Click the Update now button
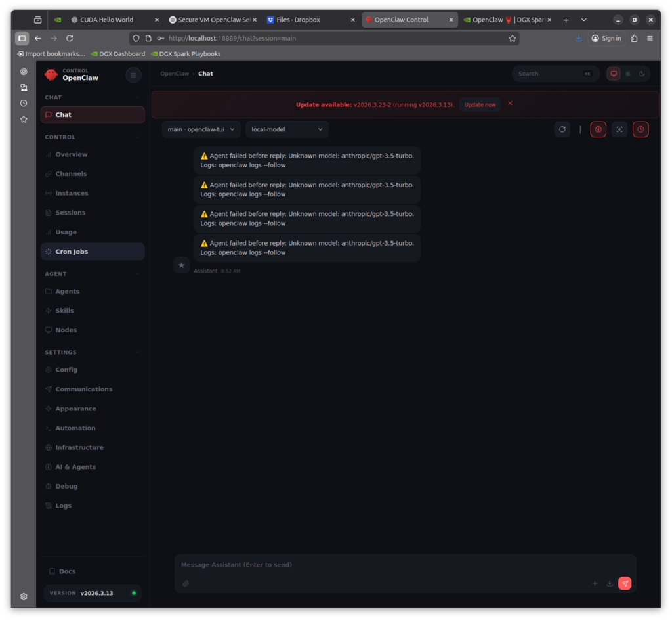672x620 pixels. (480, 104)
